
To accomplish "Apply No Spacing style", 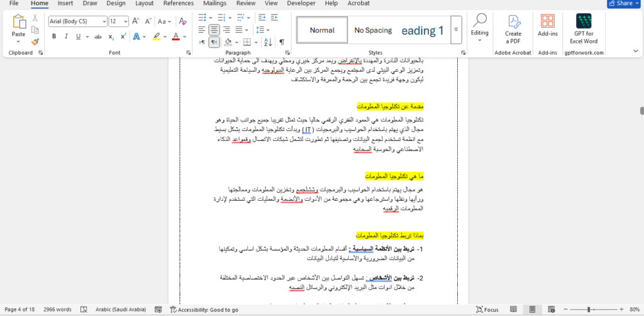I will pos(374,30).
